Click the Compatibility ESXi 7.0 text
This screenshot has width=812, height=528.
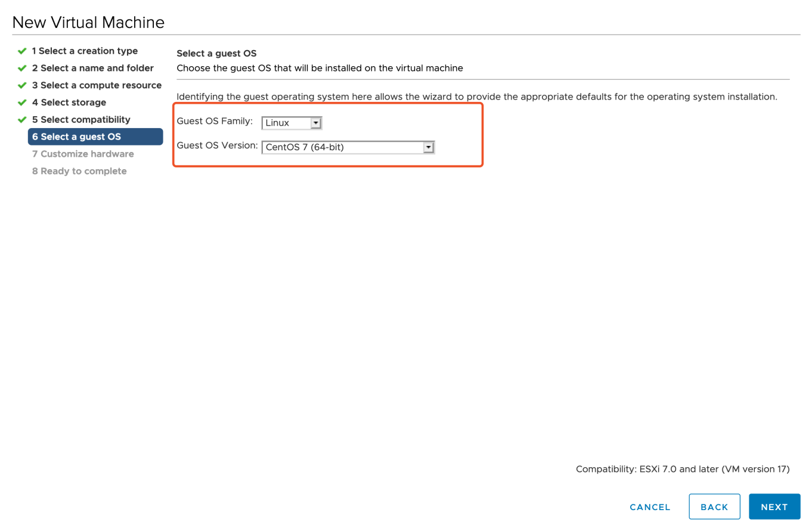[681, 469]
